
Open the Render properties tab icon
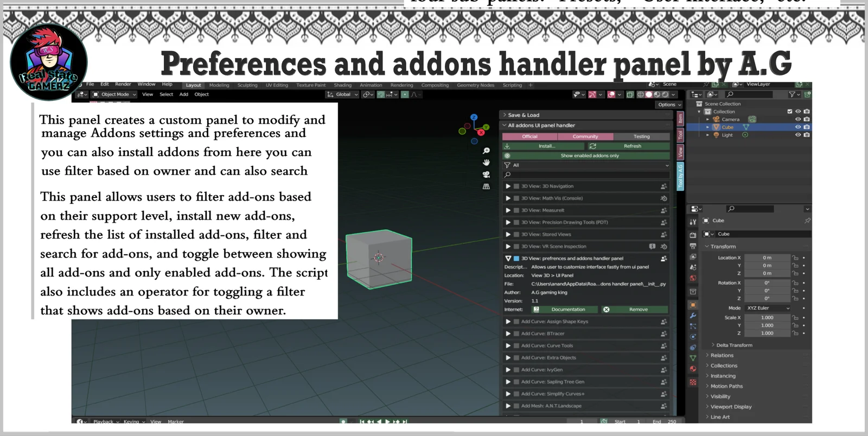pyautogui.click(x=693, y=235)
